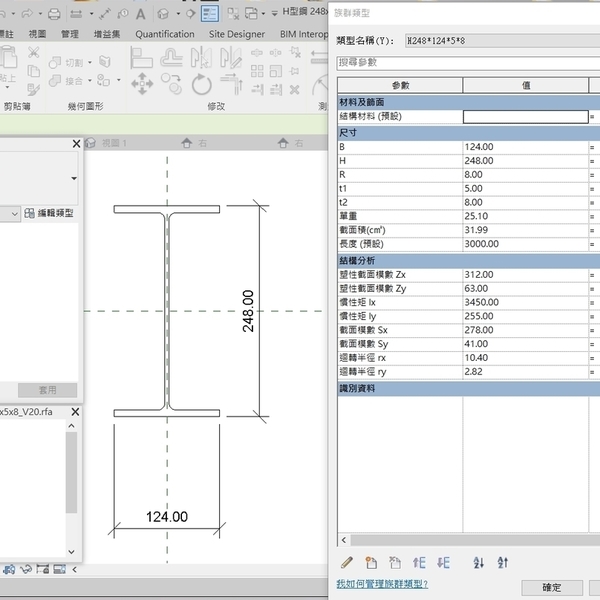Switch to the Site Designer ribbon tab
600x600 pixels.
[237, 34]
